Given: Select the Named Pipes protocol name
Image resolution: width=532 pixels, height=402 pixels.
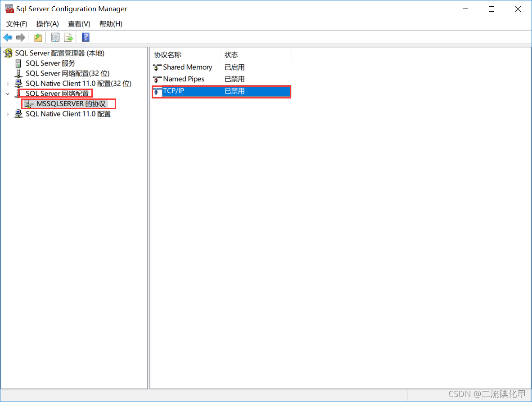Looking at the screenshot, I should 184,79.
